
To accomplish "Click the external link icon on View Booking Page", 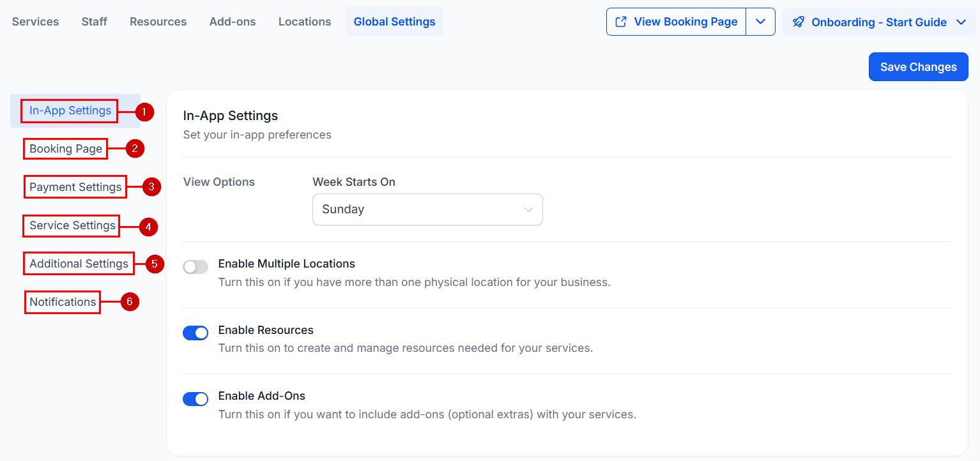I will [620, 21].
